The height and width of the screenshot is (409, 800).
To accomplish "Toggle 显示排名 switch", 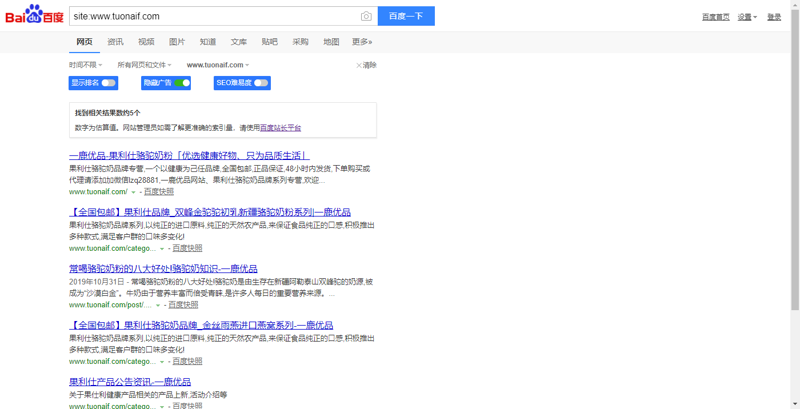I will 108,83.
